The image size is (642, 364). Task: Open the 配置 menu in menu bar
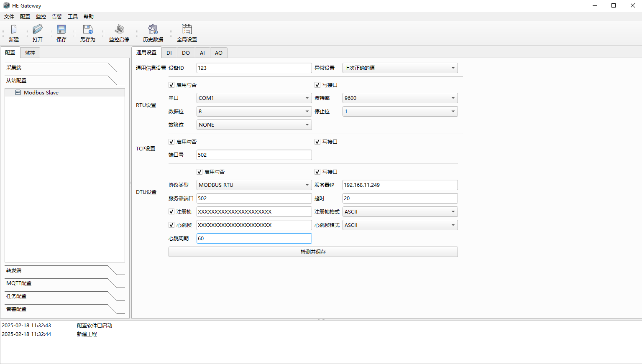click(x=25, y=17)
